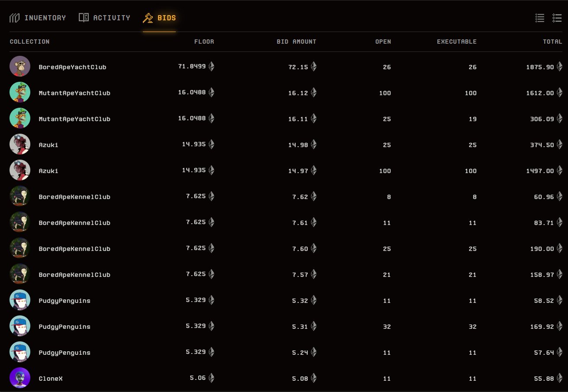
Task: Click ETH icon next to total 83.71
Action: pos(559,222)
